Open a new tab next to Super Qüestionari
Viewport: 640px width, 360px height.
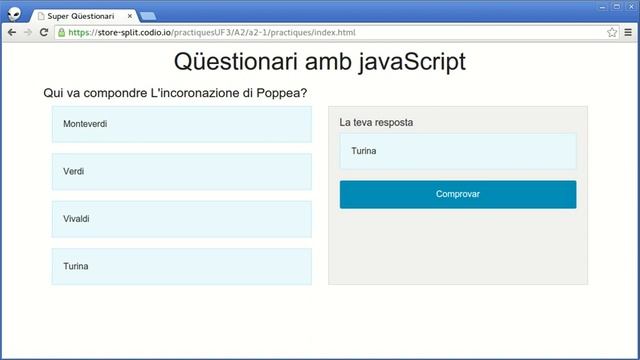coord(148,16)
